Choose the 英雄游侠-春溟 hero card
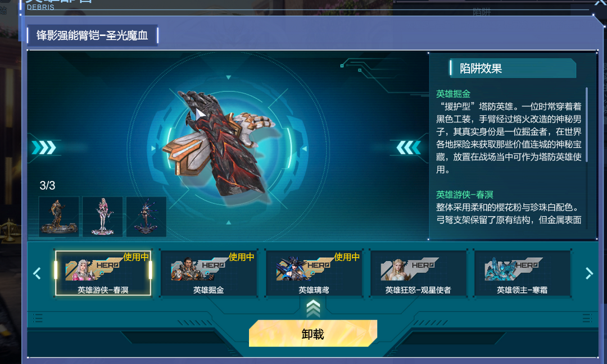The height and width of the screenshot is (364, 607). (x=103, y=273)
